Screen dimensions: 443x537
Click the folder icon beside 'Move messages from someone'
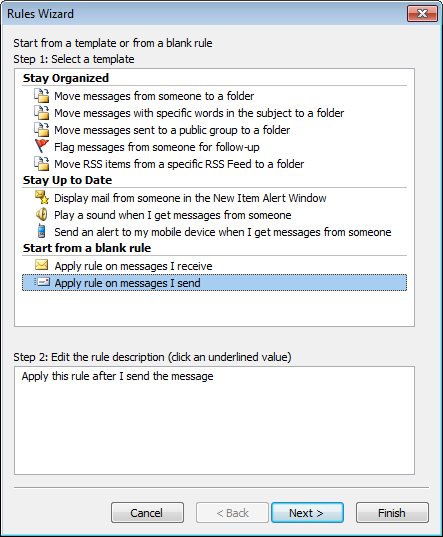coord(42,96)
